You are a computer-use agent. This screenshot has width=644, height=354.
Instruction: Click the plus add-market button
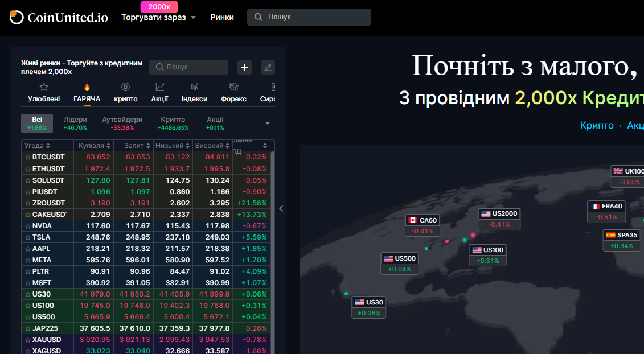(244, 67)
